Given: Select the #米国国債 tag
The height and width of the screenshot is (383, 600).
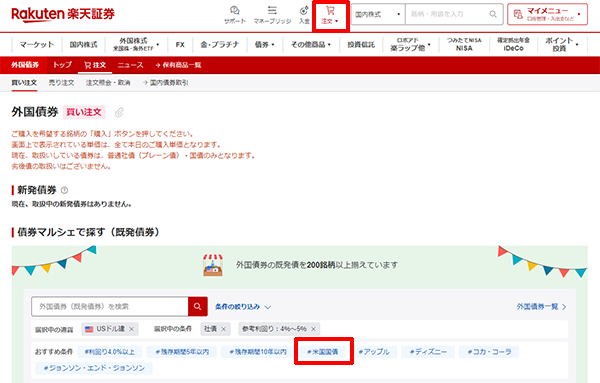Looking at the screenshot, I should click(x=323, y=352).
